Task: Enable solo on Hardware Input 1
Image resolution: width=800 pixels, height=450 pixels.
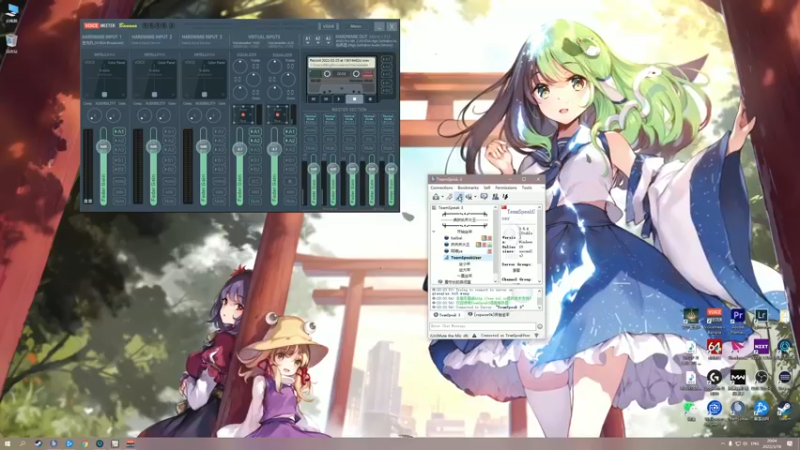Action: (x=119, y=192)
